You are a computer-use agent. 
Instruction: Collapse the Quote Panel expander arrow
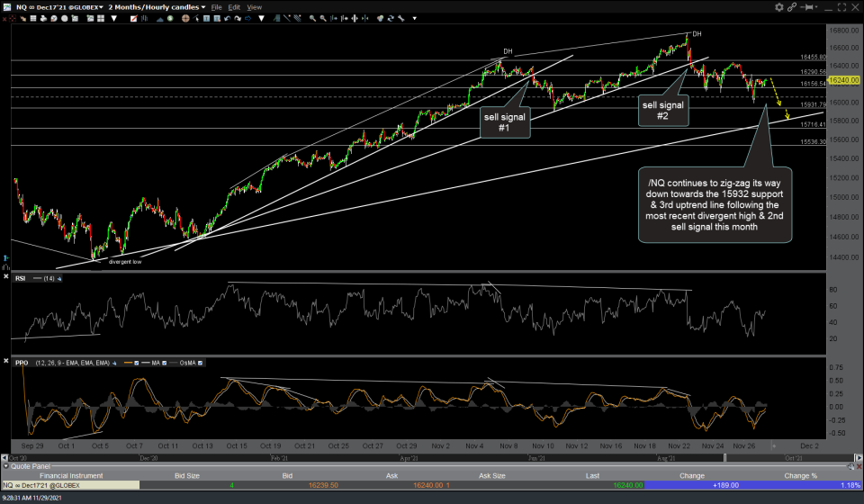click(5, 466)
